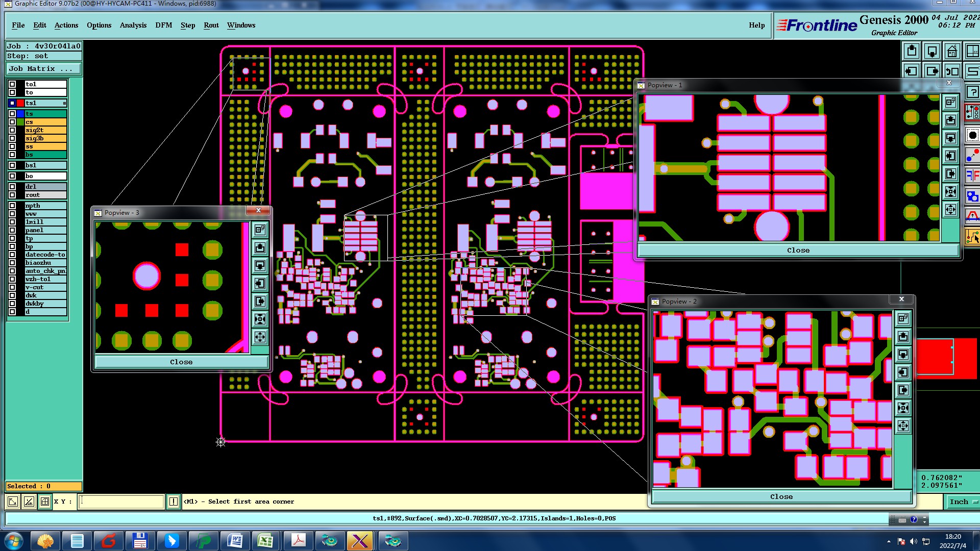Click the question mark help icon
Image resolution: width=980 pixels, height=551 pixels.
pyautogui.click(x=973, y=92)
